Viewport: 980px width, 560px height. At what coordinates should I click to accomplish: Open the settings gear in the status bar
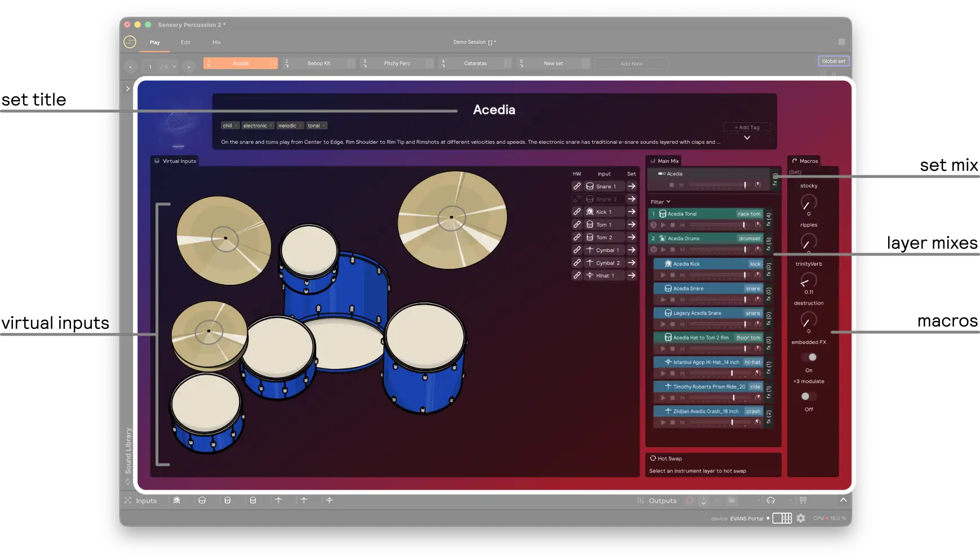pos(801,518)
